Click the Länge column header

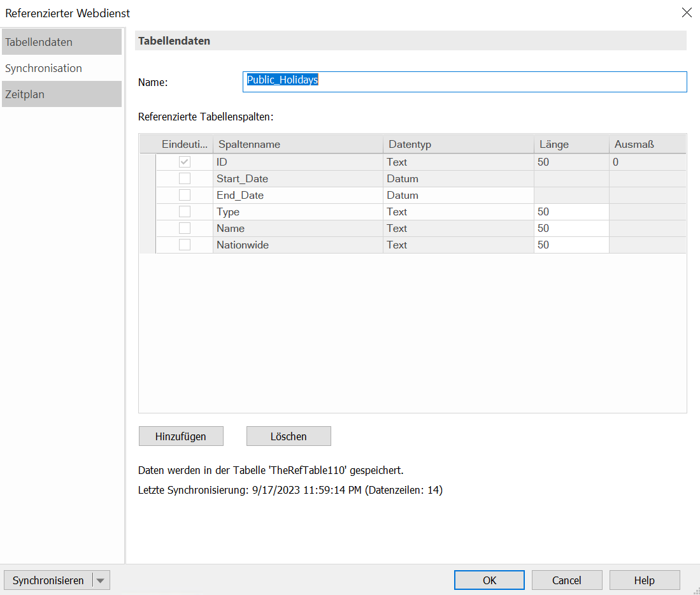coord(571,144)
